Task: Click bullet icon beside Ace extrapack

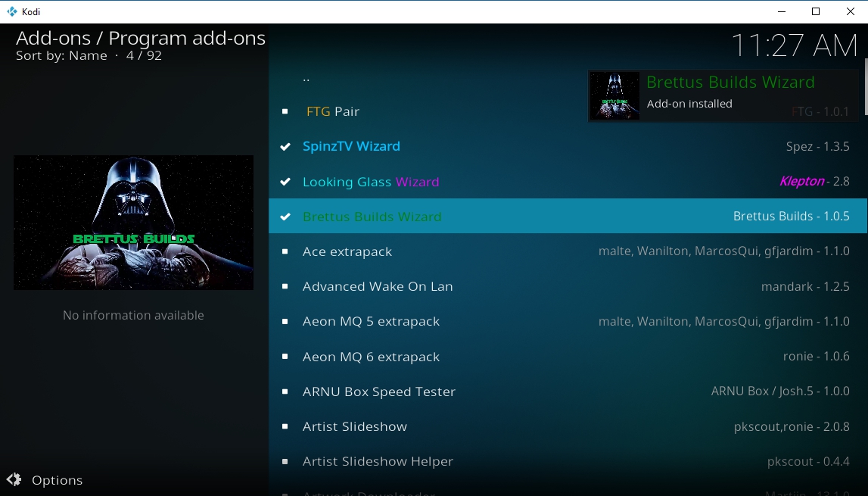Action: click(x=285, y=251)
